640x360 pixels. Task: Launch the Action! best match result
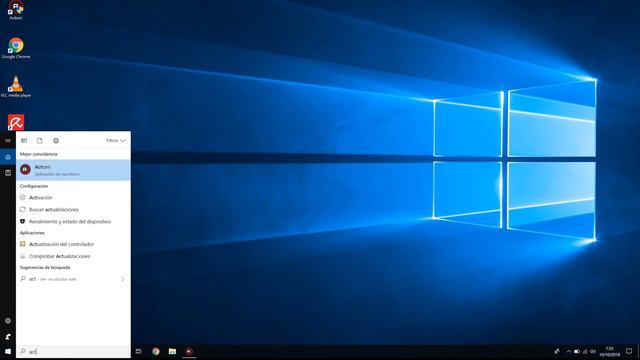(73, 170)
